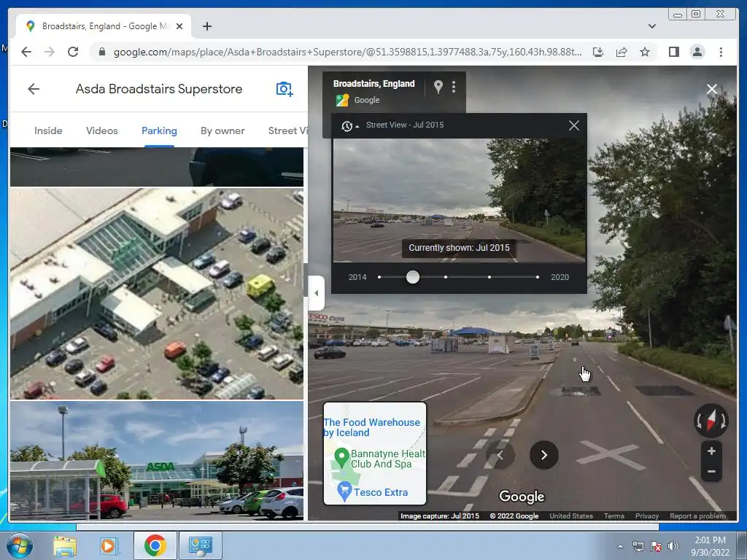Click the Action Center flag tray icon
This screenshot has height=560, width=747.
(x=656, y=546)
